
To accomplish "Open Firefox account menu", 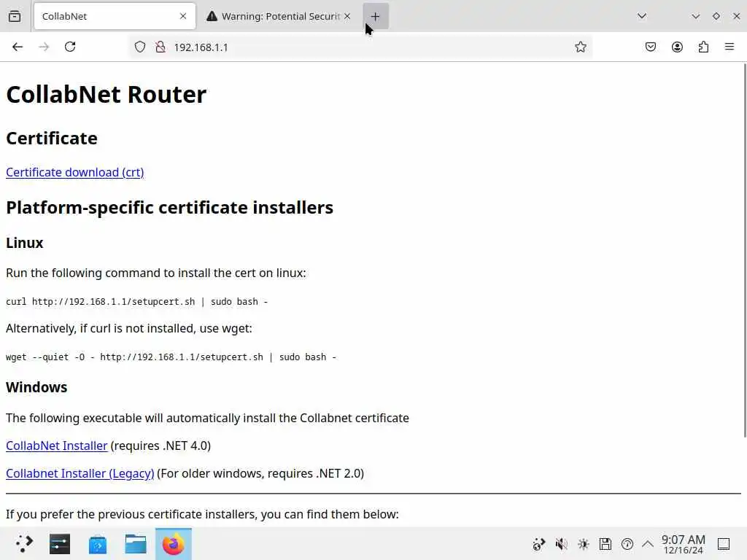I will pyautogui.click(x=677, y=47).
